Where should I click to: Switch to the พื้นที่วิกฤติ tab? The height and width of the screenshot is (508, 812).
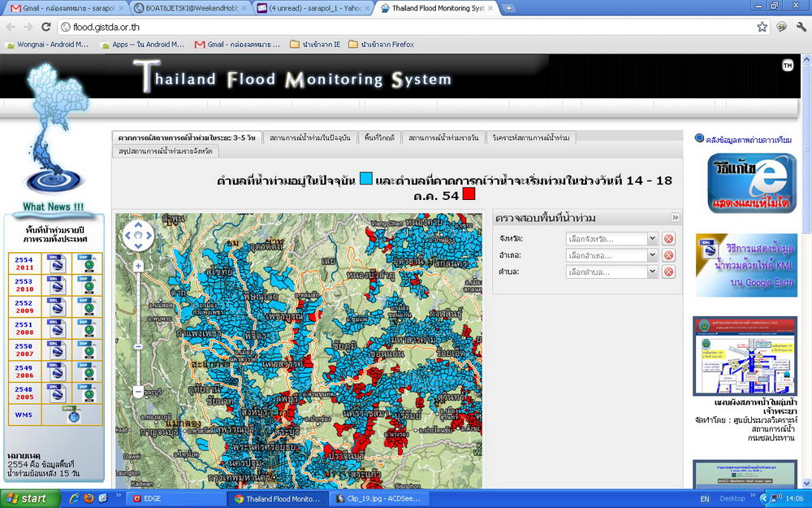coord(379,137)
